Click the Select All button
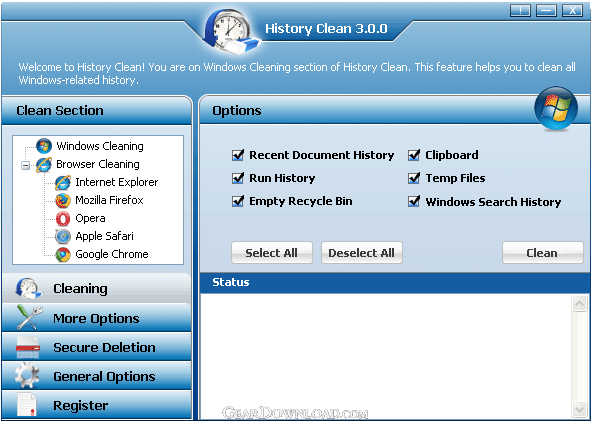The image size is (592, 422). [x=272, y=253]
